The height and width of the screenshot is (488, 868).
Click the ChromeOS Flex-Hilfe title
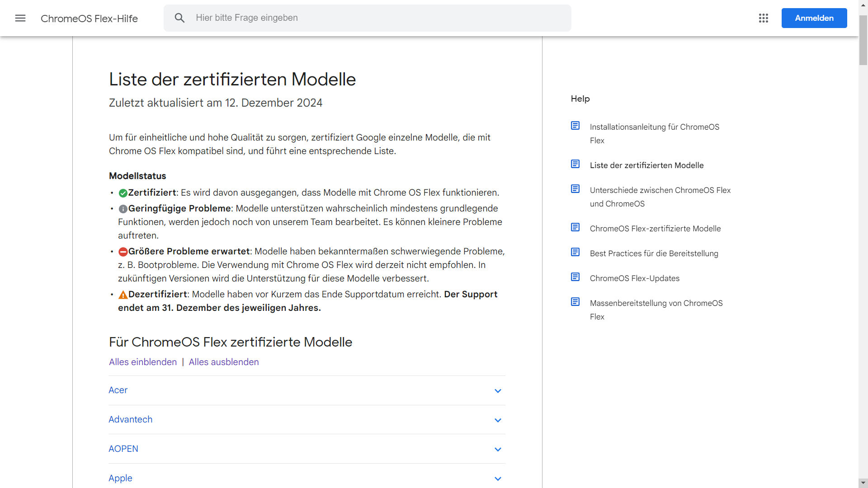(89, 19)
